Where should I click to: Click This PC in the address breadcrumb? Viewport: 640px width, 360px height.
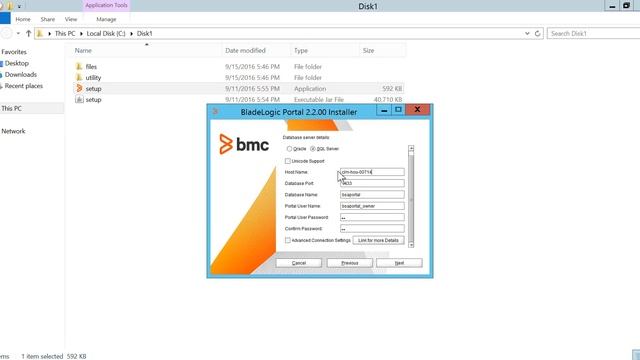(65, 33)
